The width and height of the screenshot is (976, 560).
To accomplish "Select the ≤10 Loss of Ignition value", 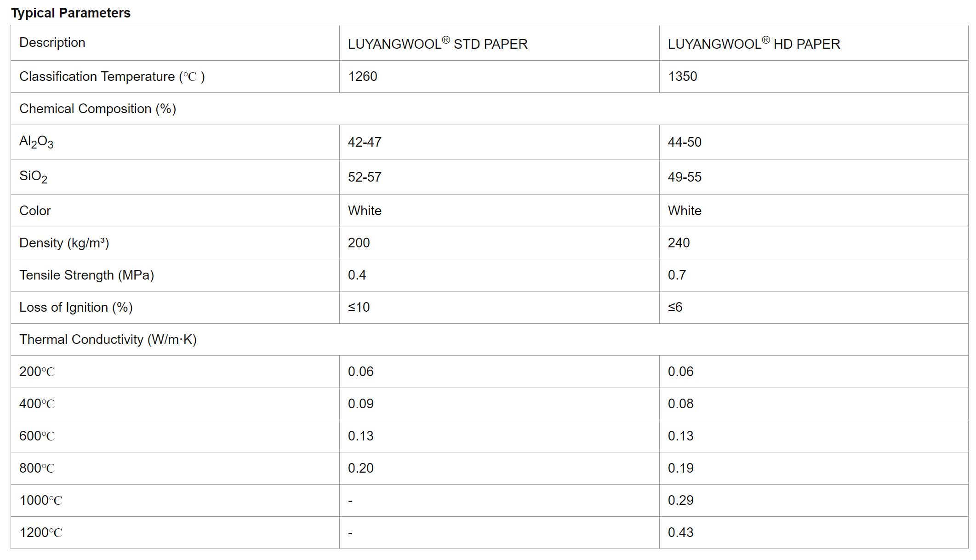I will pos(359,307).
